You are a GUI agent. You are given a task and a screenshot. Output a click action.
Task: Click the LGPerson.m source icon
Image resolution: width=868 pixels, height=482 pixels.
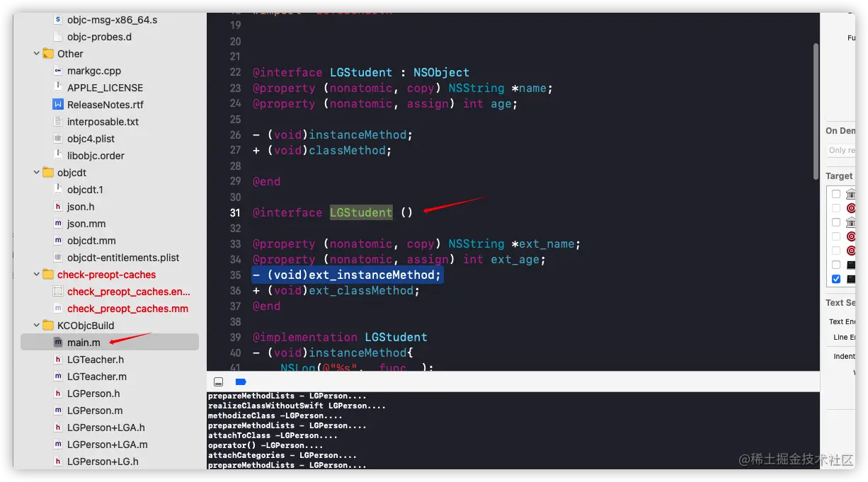point(58,411)
